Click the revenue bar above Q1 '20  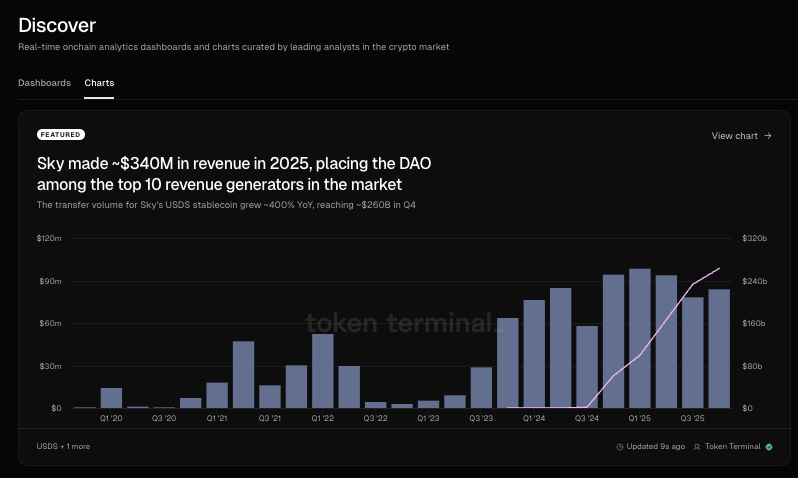tap(111, 398)
